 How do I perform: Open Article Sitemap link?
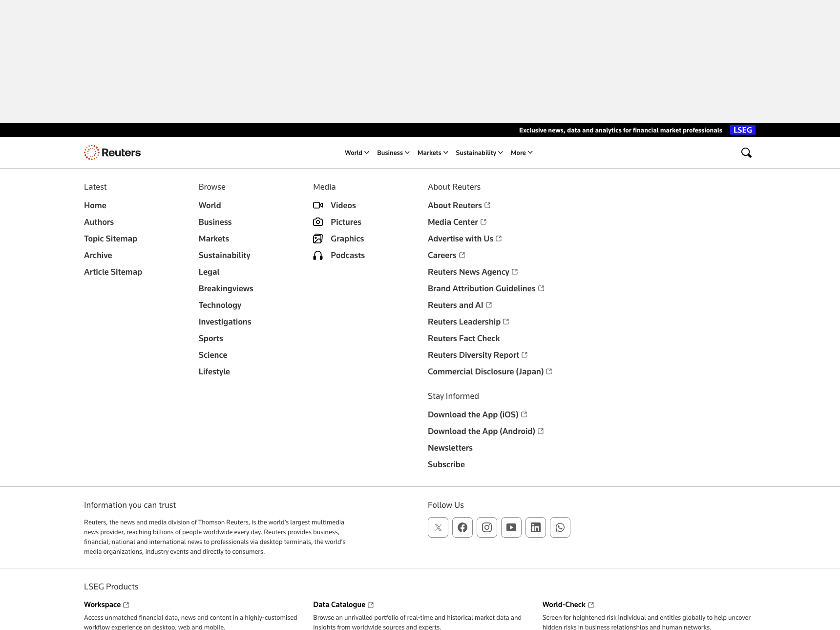tap(113, 272)
